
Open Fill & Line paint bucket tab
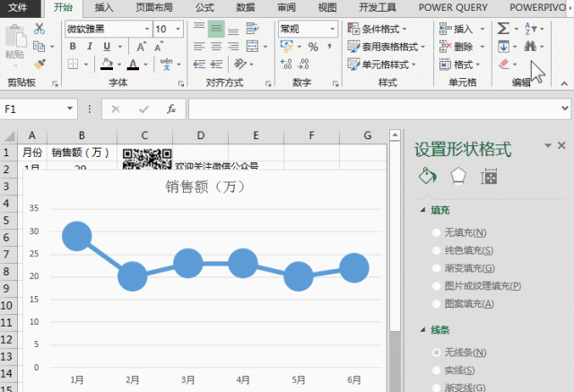click(428, 176)
